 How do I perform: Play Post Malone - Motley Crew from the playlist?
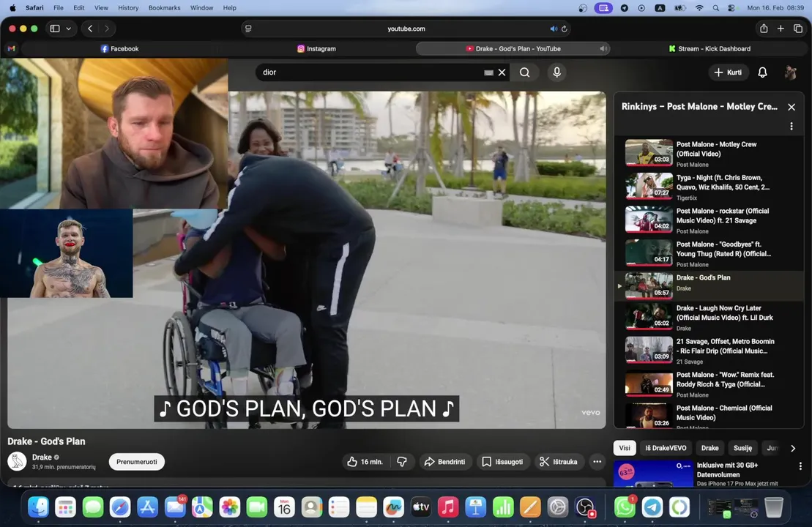tap(709, 153)
